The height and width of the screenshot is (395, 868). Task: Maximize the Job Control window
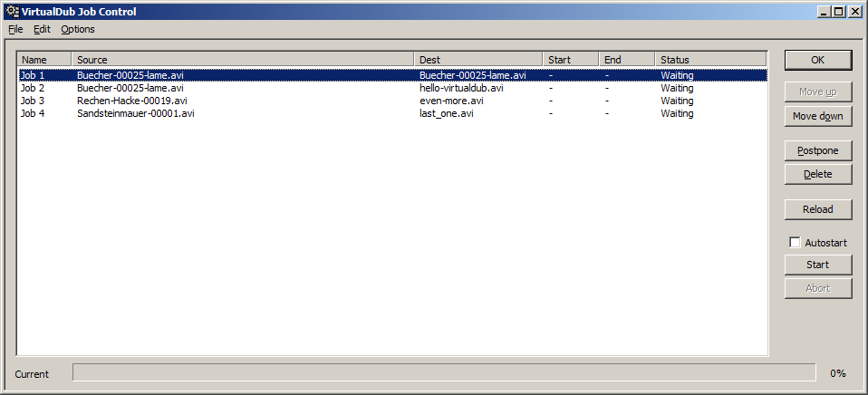click(x=839, y=11)
